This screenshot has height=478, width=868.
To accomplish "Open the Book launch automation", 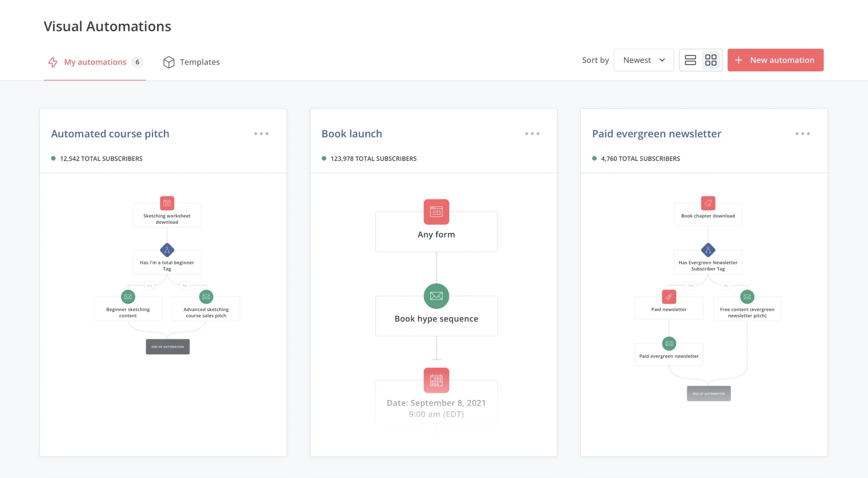I will tap(352, 134).
